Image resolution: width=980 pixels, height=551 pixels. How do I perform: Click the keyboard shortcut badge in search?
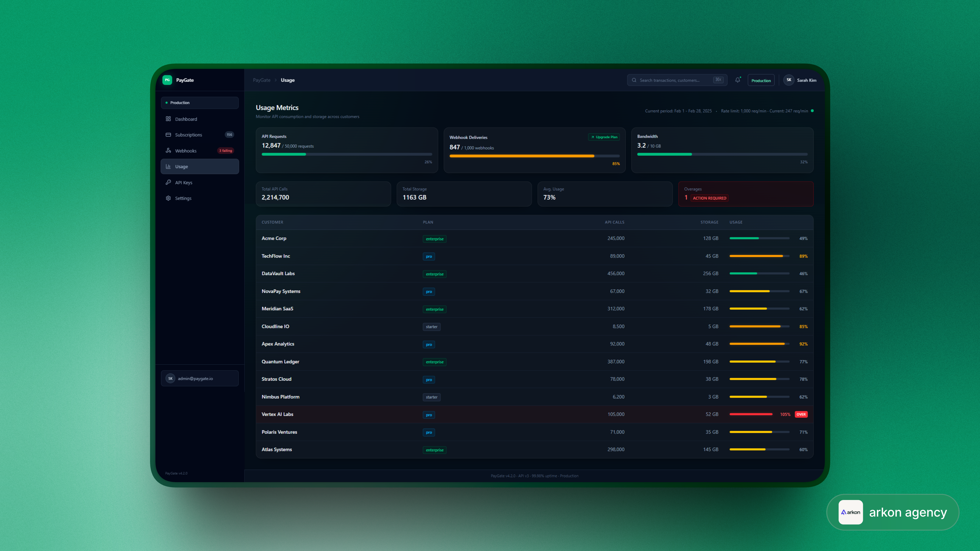[x=718, y=80]
